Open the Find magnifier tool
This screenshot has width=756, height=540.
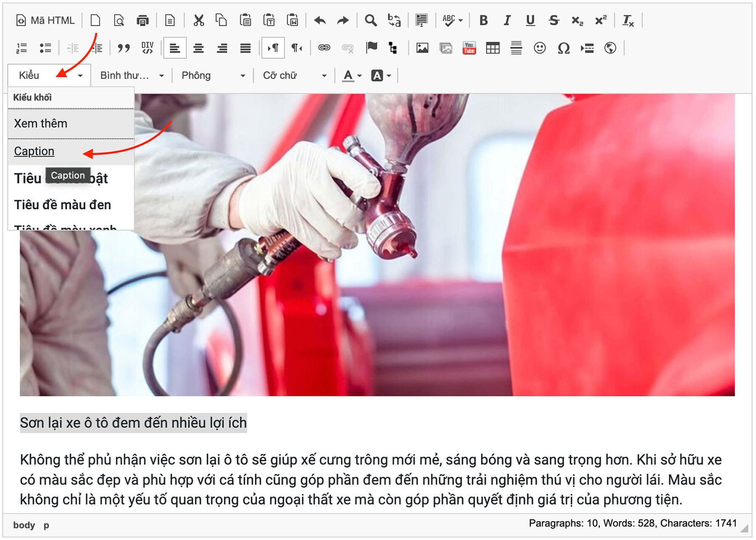tap(370, 20)
